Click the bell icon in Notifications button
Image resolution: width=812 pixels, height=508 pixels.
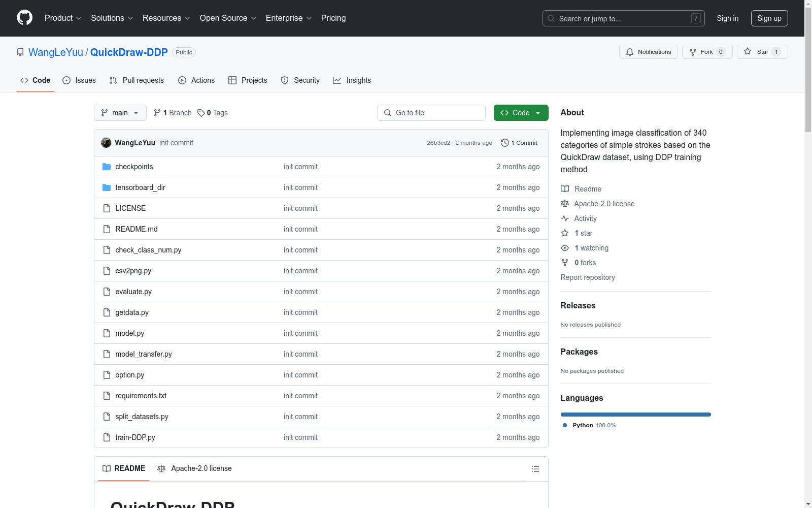tap(630, 52)
